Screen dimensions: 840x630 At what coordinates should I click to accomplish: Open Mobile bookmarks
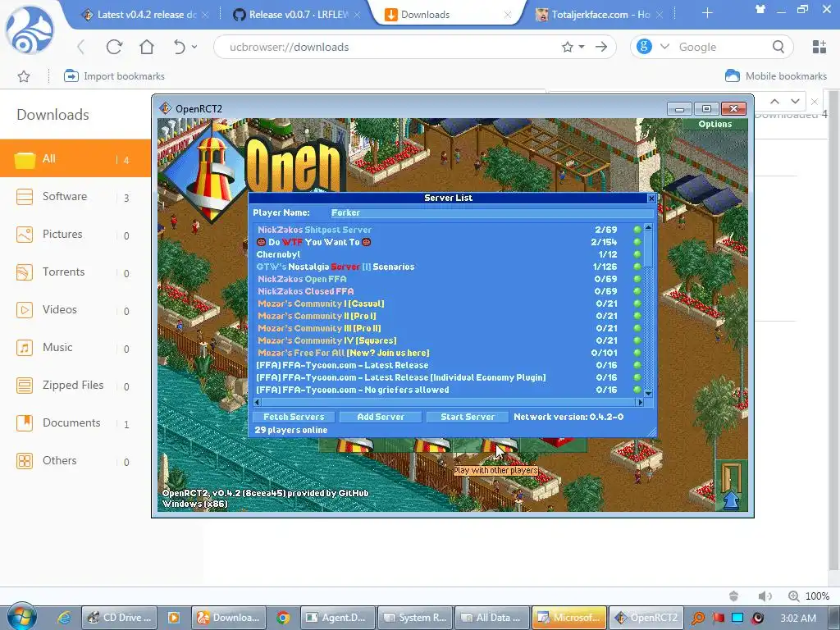pos(776,76)
